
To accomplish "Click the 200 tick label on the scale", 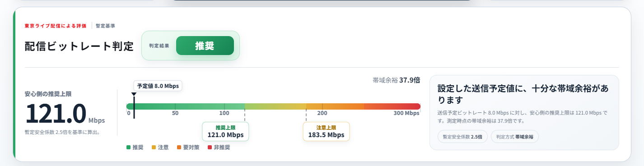I will click(322, 113).
